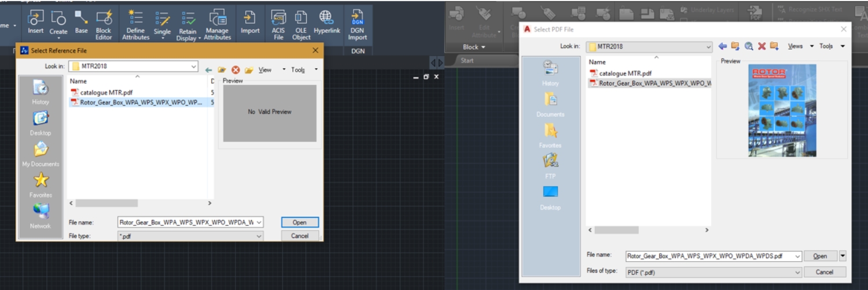The height and width of the screenshot is (290, 868).
Task: Create new folder in Select PDF File dialog
Action: 774,46
